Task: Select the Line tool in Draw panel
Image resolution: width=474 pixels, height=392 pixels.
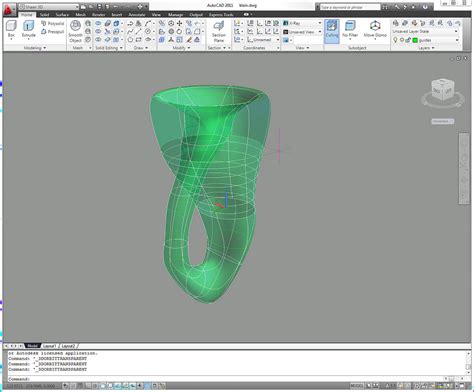Action: pos(138,31)
